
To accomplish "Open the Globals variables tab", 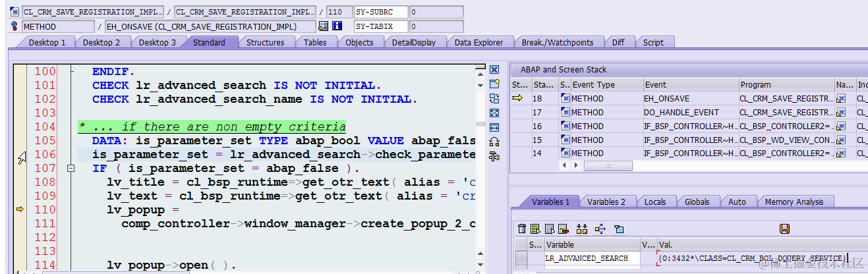I will [x=697, y=202].
